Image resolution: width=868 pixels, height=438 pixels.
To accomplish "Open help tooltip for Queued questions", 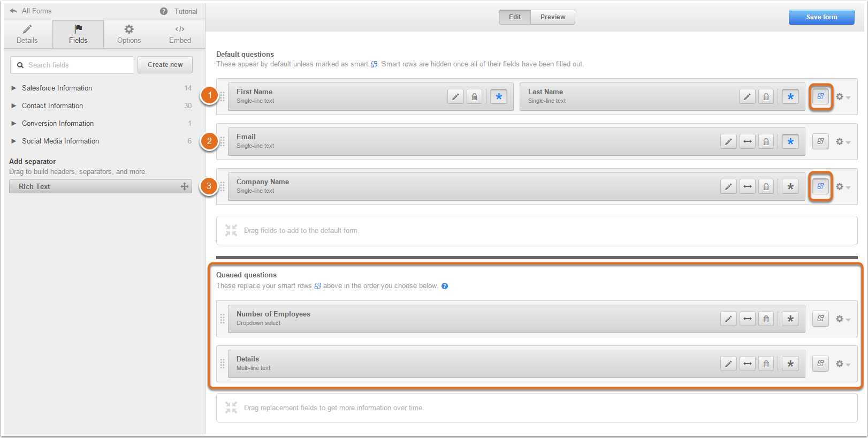I will [445, 286].
